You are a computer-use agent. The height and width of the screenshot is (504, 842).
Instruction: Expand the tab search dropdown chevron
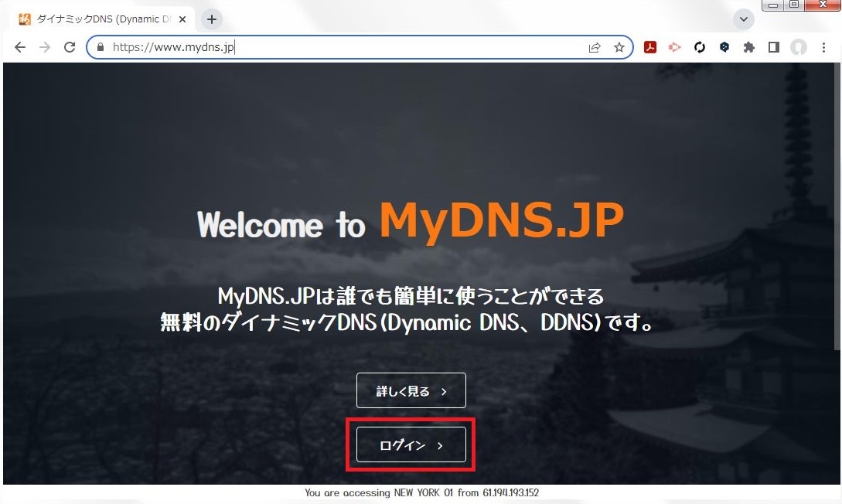743,19
